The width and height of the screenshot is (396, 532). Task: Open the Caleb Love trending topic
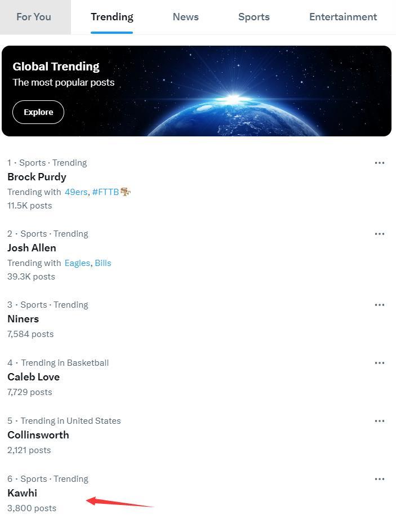pos(33,377)
